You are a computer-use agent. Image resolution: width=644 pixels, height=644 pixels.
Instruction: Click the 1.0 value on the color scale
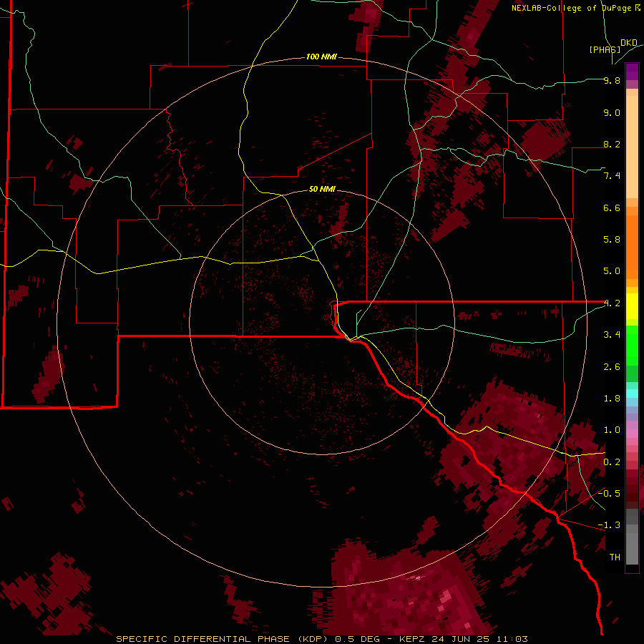pyautogui.click(x=612, y=430)
